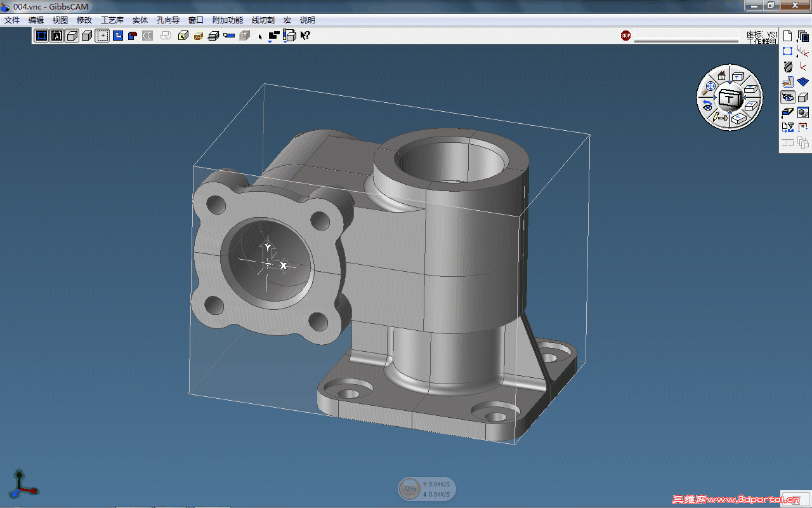Viewport: 812px width, 508px height.
Task: Click the pencil ruler icon on trackball wheel
Action: pos(721,117)
